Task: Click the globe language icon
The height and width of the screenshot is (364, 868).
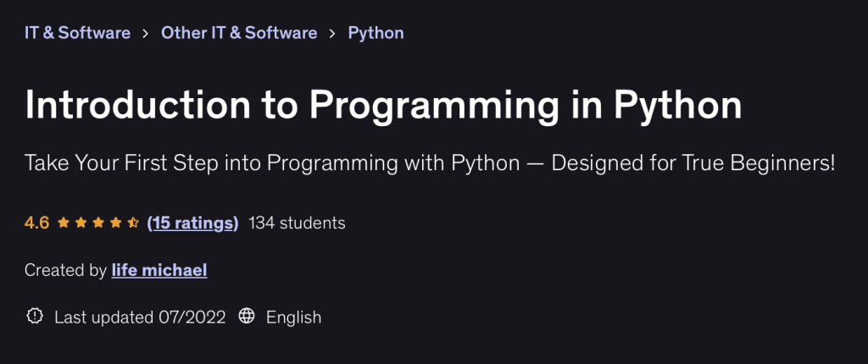Action: 247,317
